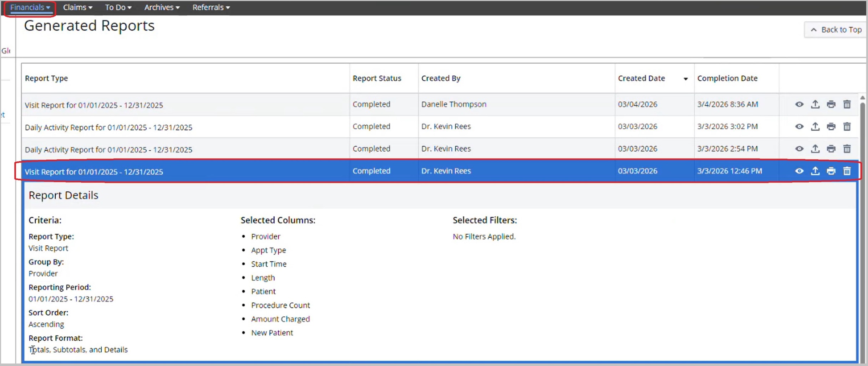
Task: Preview the 2:54 PM Daily Activity Report
Action: (799, 149)
